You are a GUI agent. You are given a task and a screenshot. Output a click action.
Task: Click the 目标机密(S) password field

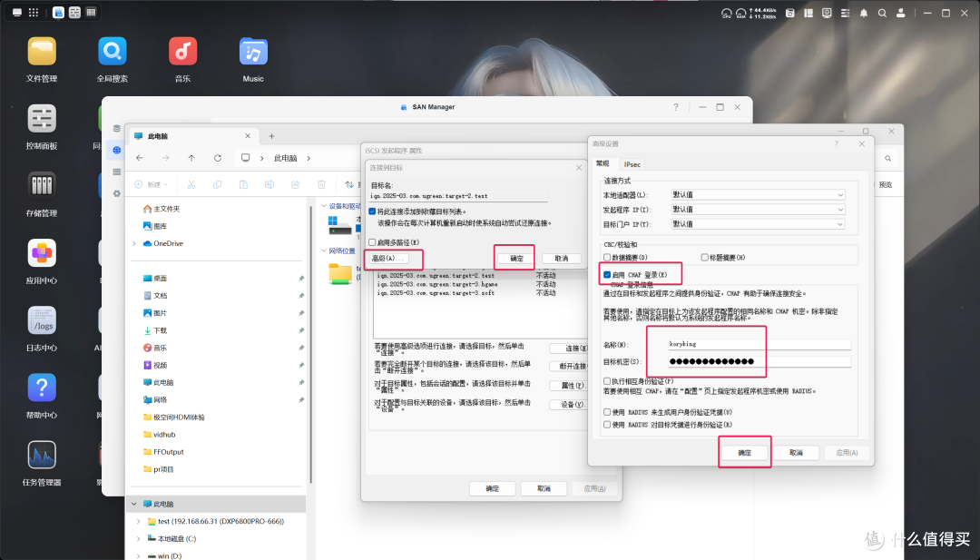tap(759, 361)
